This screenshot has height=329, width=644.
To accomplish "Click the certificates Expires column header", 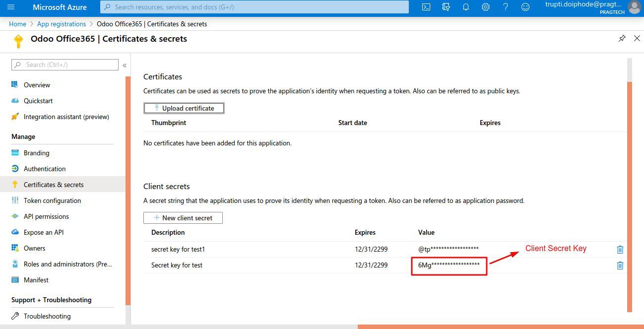I will pyautogui.click(x=490, y=123).
